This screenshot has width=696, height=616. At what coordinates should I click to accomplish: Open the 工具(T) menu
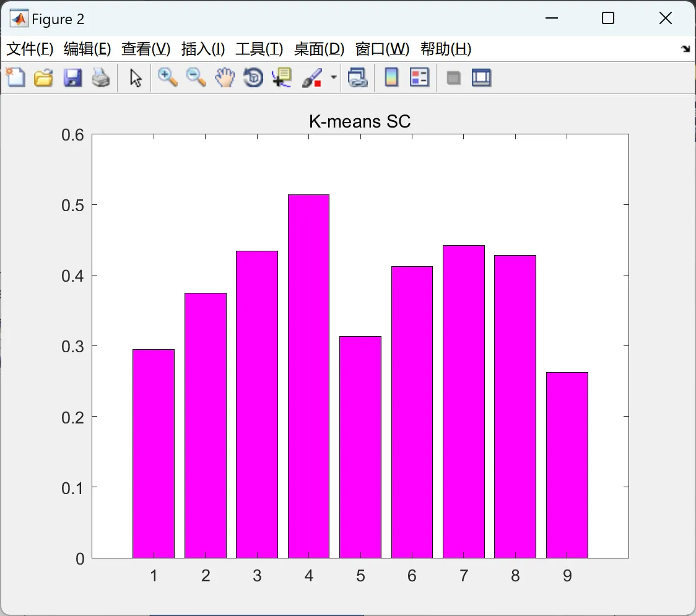[259, 49]
